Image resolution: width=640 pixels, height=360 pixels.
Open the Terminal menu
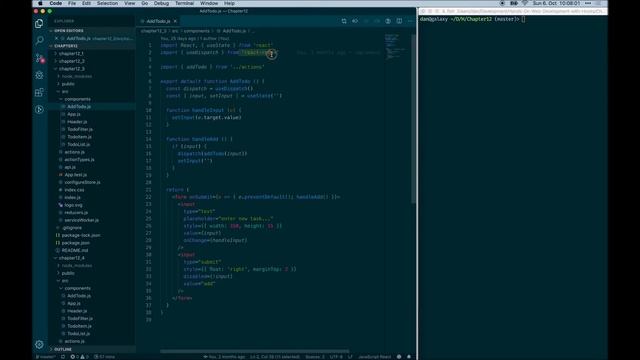pos(184,3)
